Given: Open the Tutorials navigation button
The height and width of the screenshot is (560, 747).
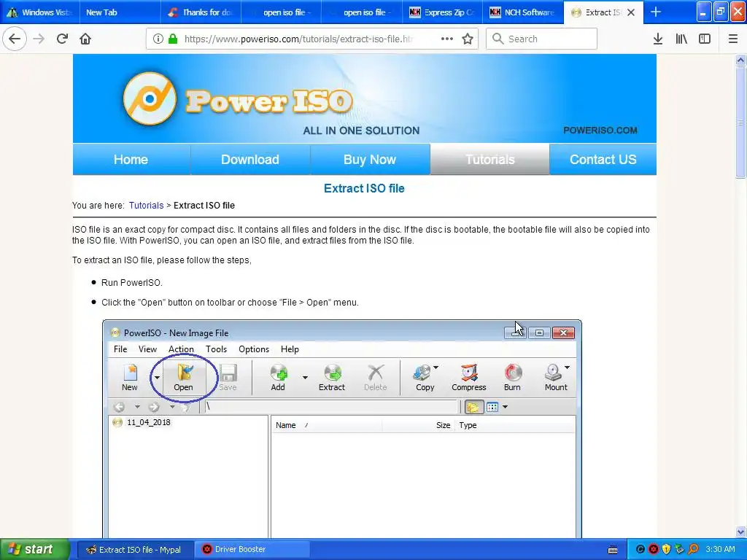Looking at the screenshot, I should tap(489, 160).
